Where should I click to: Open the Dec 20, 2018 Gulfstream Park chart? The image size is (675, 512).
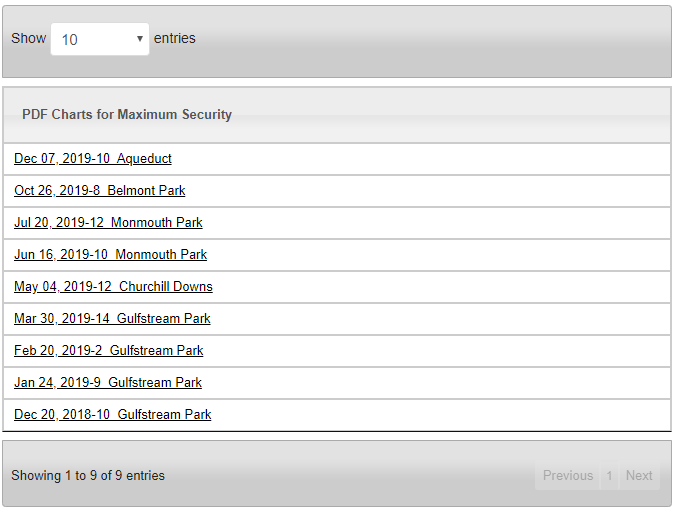112,415
